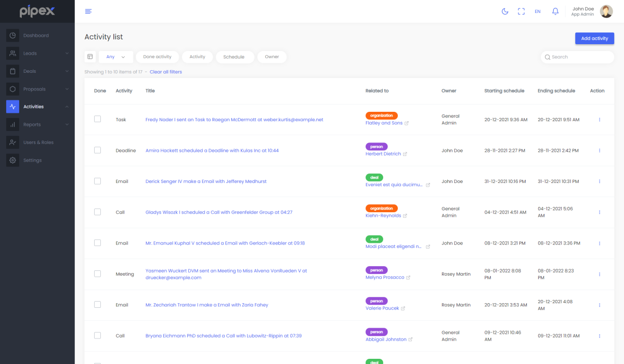Expand the Leads sidebar menu
Image resolution: width=624 pixels, height=364 pixels.
pos(37,53)
